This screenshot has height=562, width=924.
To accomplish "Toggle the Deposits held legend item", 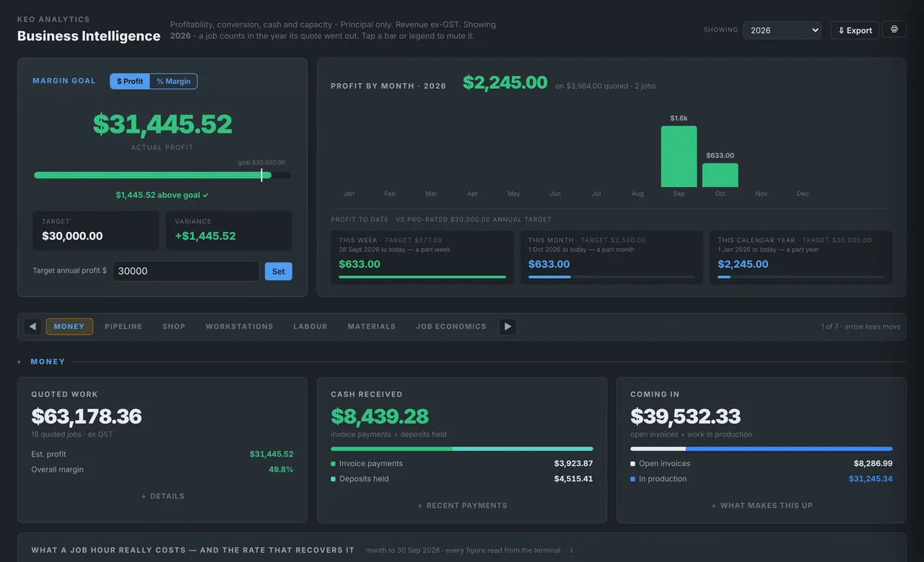I will pos(359,479).
